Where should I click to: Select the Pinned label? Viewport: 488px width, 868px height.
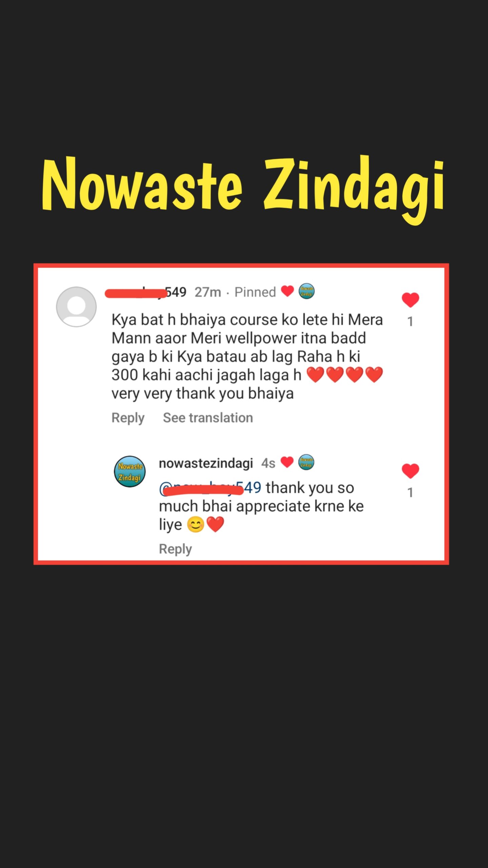pyautogui.click(x=256, y=292)
